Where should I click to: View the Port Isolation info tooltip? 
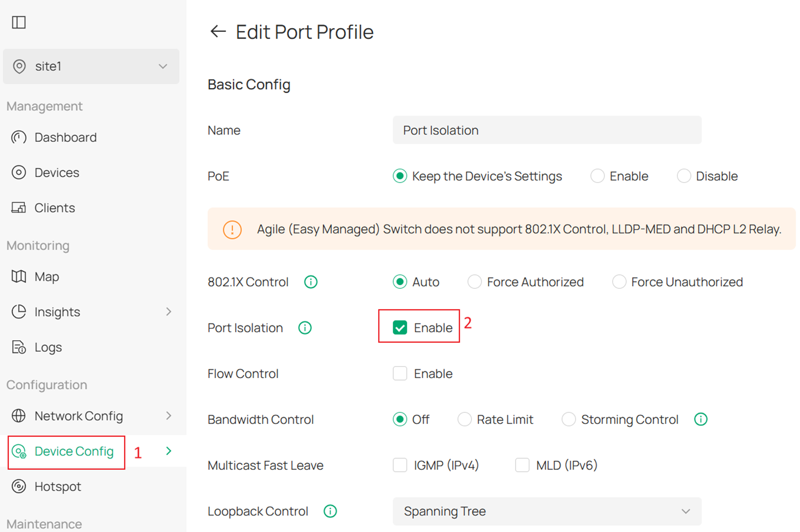(x=305, y=328)
